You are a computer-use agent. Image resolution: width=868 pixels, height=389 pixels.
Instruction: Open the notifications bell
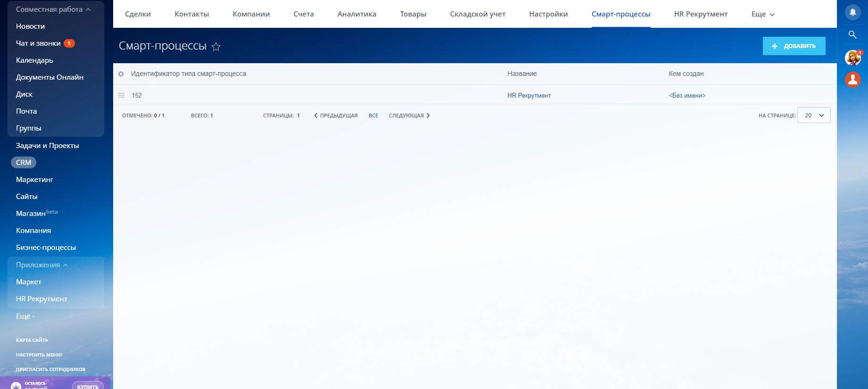tap(852, 12)
